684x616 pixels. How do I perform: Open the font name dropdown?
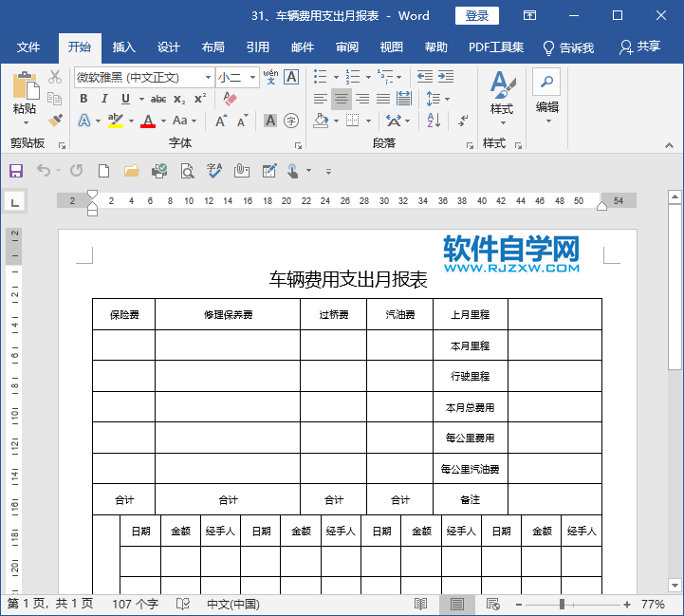click(x=209, y=78)
